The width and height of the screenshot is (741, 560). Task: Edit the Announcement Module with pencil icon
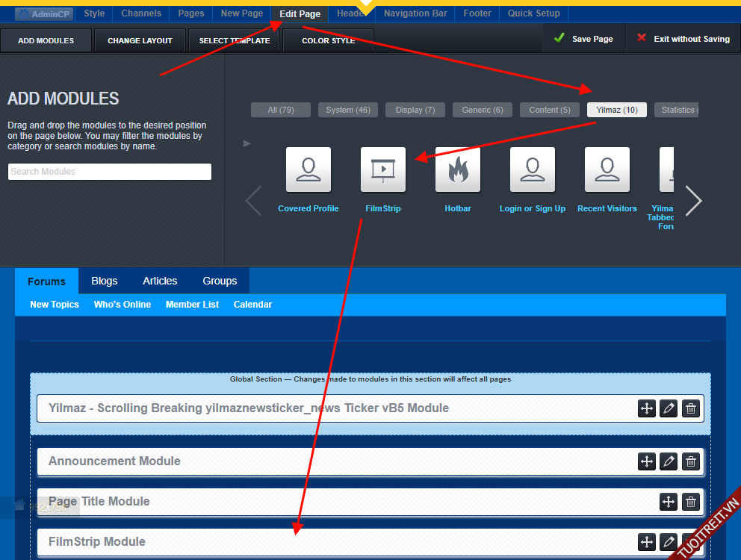669,461
